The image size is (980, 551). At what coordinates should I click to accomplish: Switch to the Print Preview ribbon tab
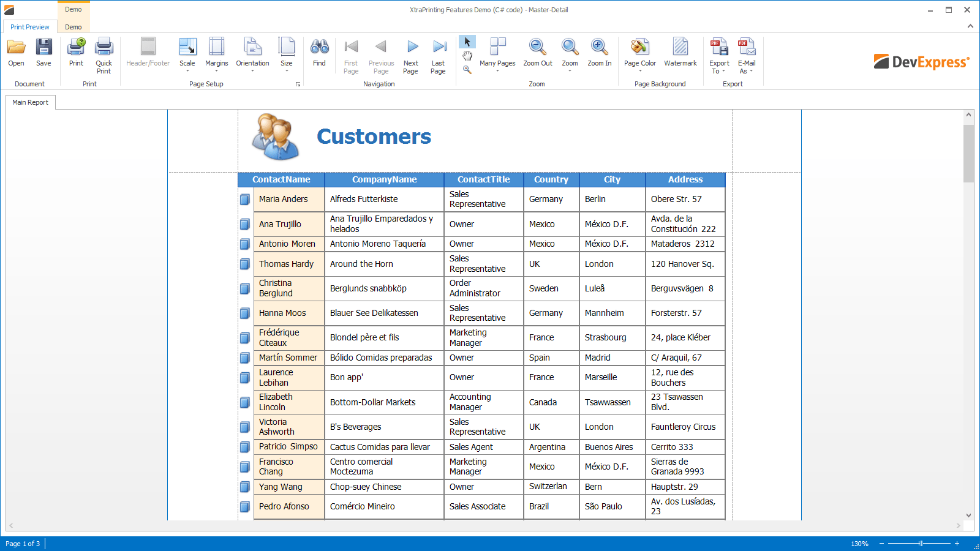pos(29,27)
